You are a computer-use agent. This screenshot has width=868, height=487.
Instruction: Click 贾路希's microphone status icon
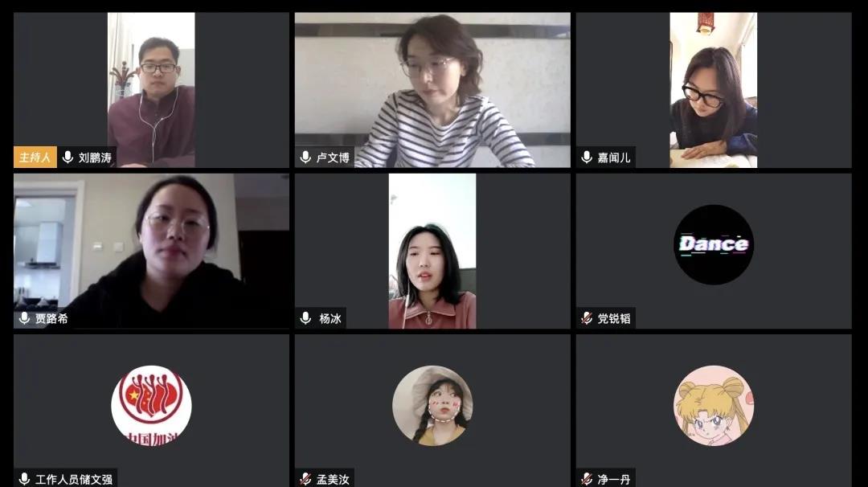click(x=24, y=318)
